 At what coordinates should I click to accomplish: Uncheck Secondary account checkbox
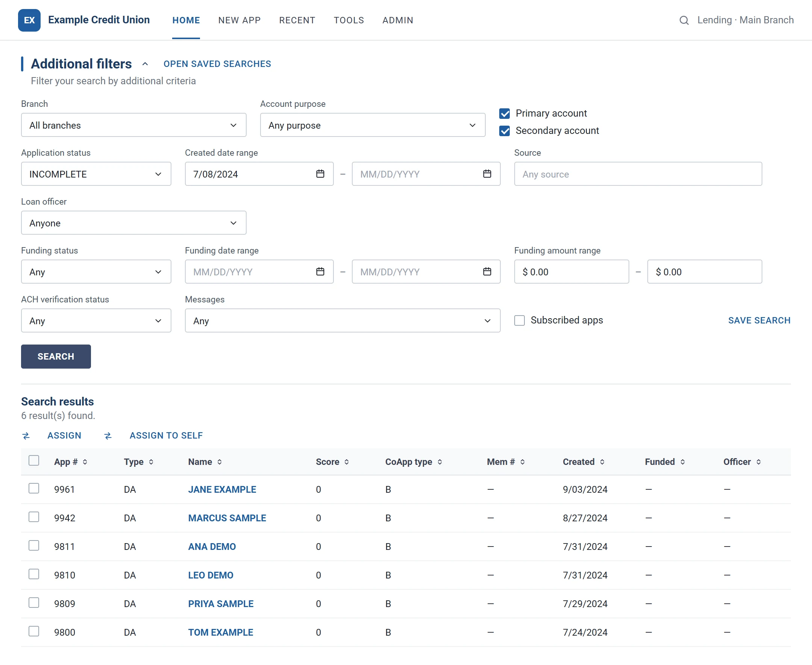coord(504,131)
